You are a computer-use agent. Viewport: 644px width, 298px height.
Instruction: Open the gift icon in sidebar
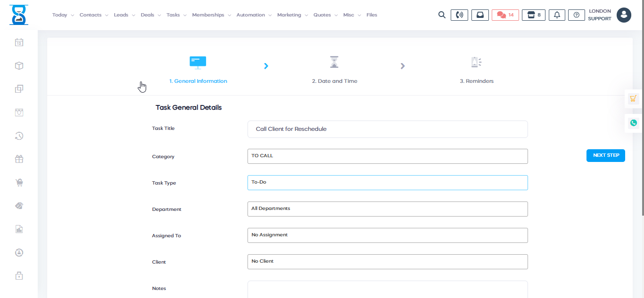19,159
